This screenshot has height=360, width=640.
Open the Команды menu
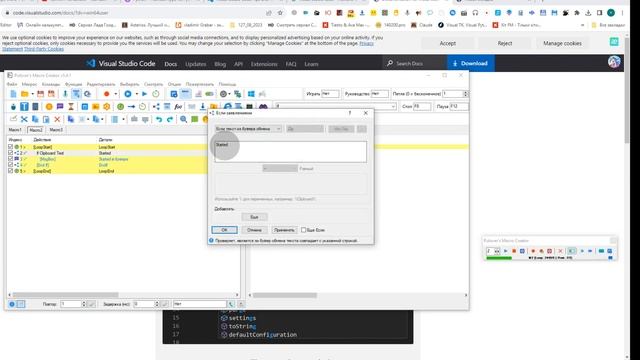point(51,84)
